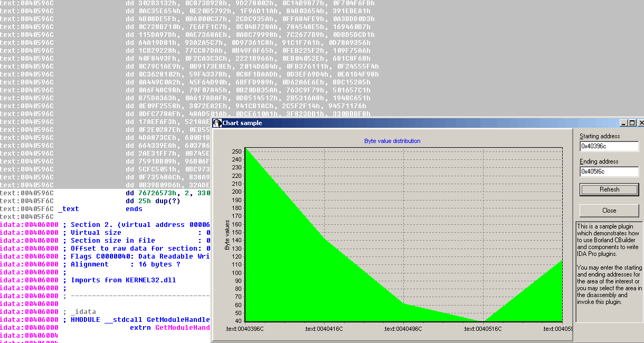Image resolution: width=644 pixels, height=343 pixels.
Task: Minimize the Chart sample window
Action: pyautogui.click(x=624, y=123)
